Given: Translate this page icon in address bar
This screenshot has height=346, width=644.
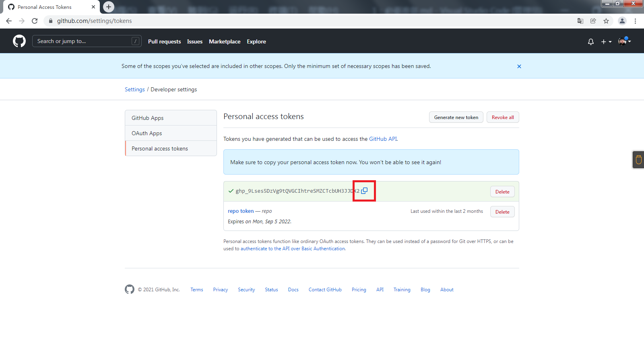Looking at the screenshot, I should click(580, 21).
